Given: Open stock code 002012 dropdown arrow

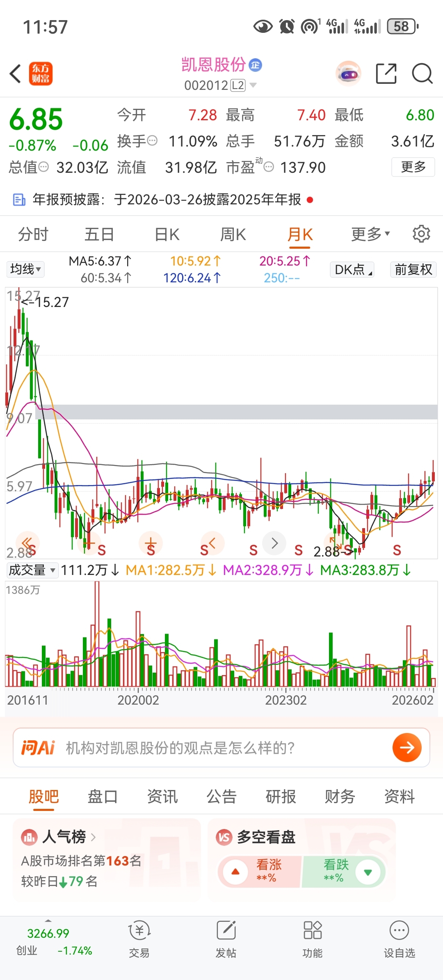Looking at the screenshot, I should coord(253,85).
